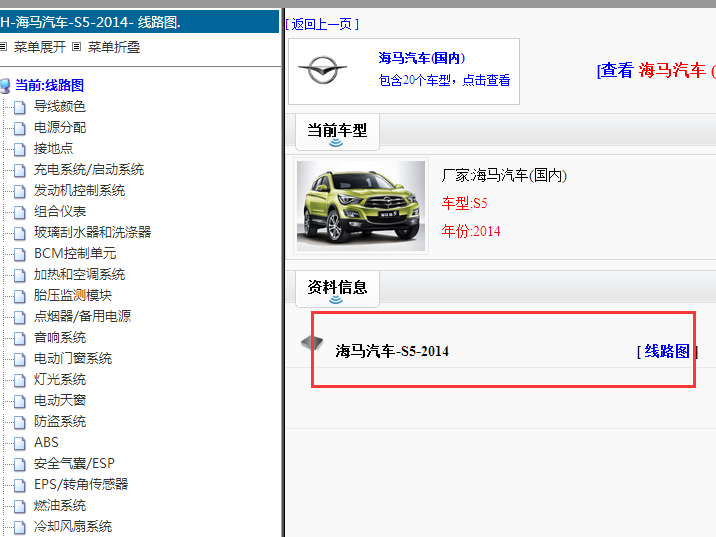Open the 电动门窗系统 entry

73,358
